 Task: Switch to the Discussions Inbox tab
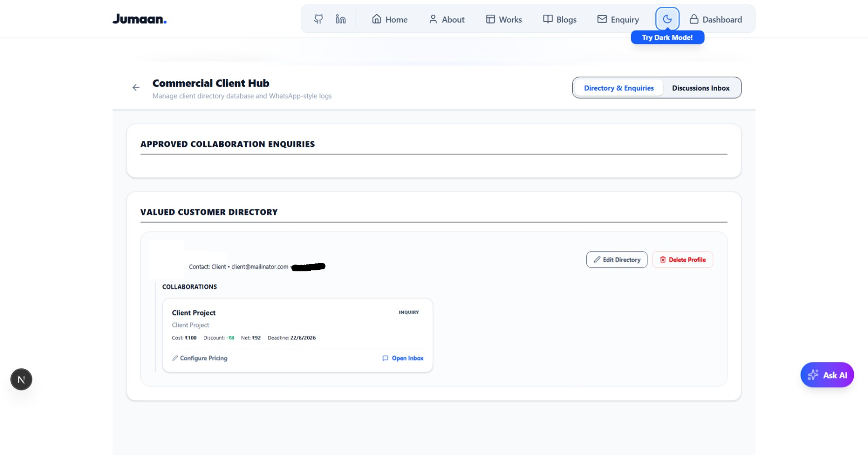701,88
